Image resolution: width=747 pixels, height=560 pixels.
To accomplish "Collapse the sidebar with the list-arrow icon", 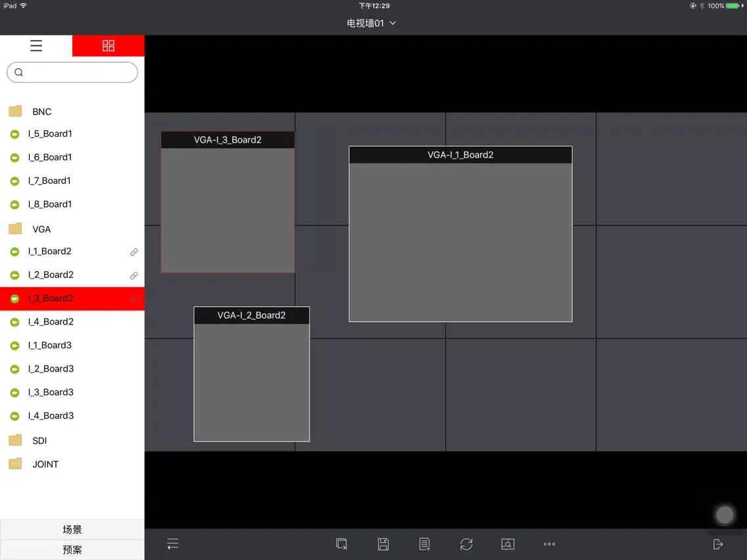I will point(173,544).
